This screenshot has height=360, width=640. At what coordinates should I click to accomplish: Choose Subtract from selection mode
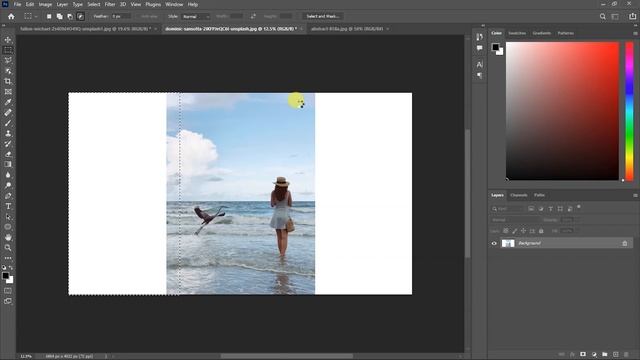[x=70, y=16]
